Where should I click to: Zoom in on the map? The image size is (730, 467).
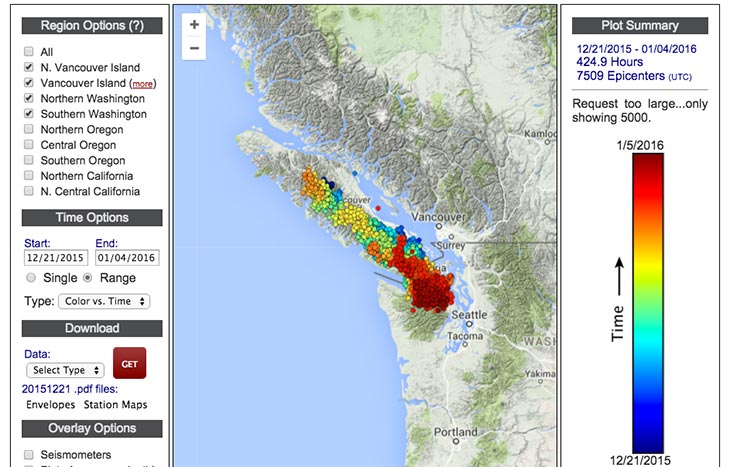[x=194, y=25]
